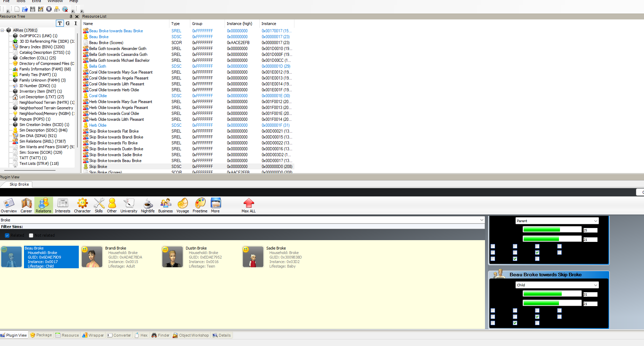
Task: Uncheck the Related filter checkbox
Action: click(x=7, y=235)
